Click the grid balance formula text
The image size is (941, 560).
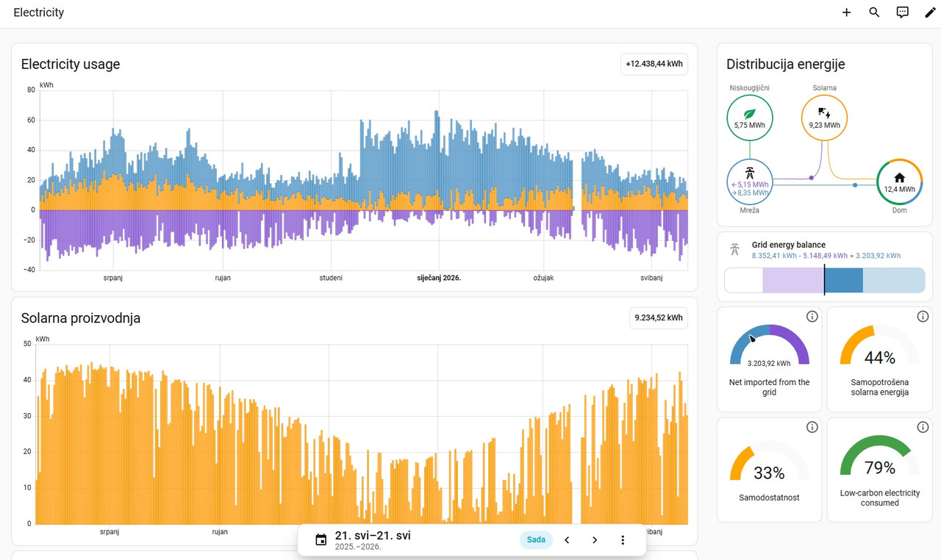pyautogui.click(x=826, y=256)
